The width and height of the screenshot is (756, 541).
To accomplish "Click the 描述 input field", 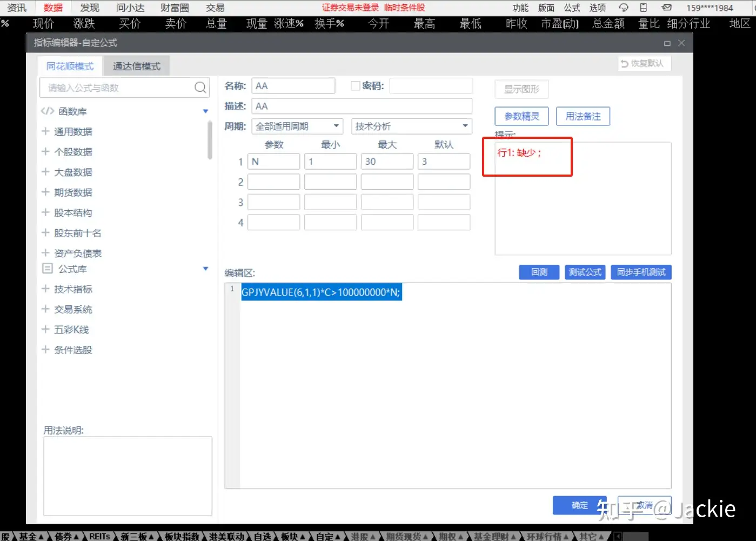I will click(x=362, y=106).
